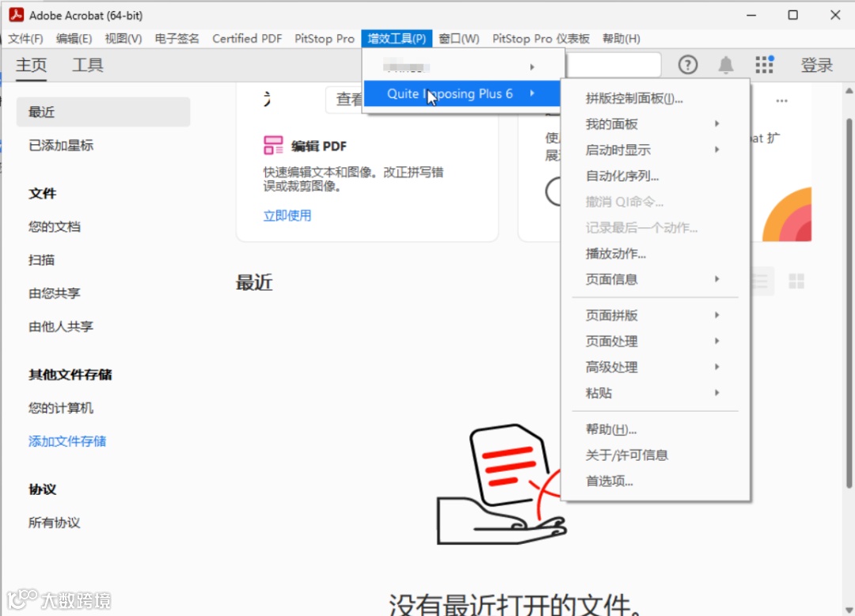Viewport: 855px width, 616px height.
Task: Click the search input field
Action: pos(614,65)
